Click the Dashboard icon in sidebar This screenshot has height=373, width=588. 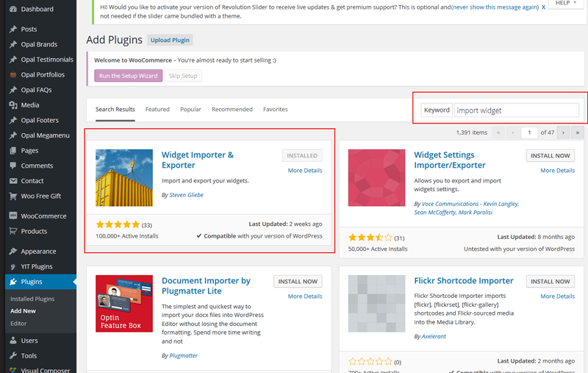12,9
